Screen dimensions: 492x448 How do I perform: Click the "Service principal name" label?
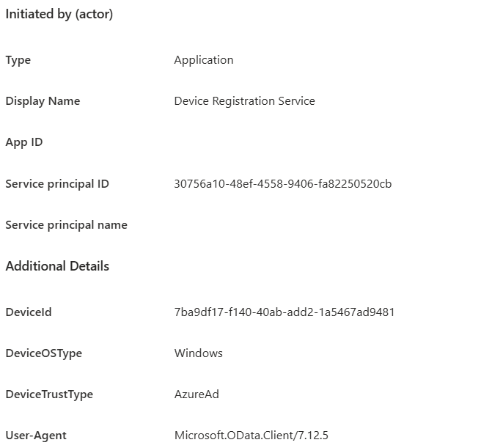pyautogui.click(x=66, y=225)
